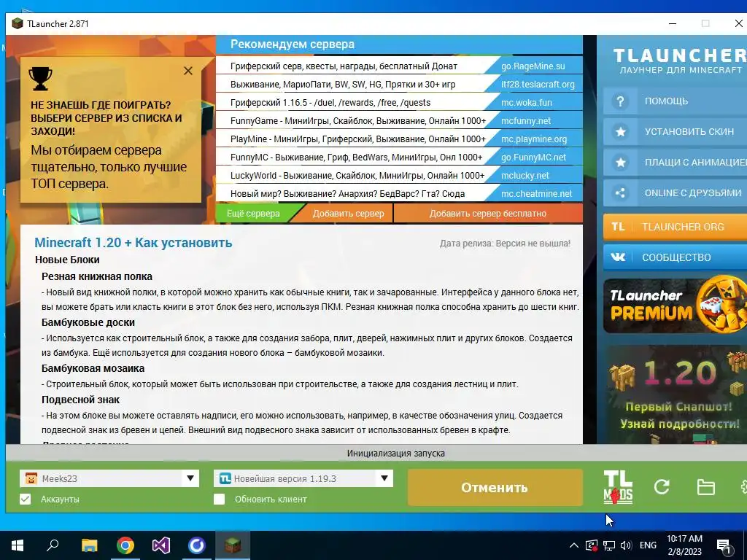Open Установить скин menu item
The image size is (747, 560).
click(x=675, y=132)
